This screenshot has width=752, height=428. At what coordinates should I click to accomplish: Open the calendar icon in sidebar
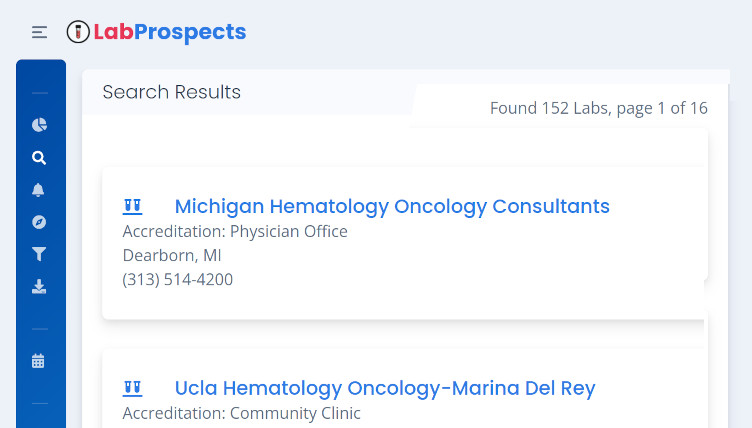pos(38,361)
